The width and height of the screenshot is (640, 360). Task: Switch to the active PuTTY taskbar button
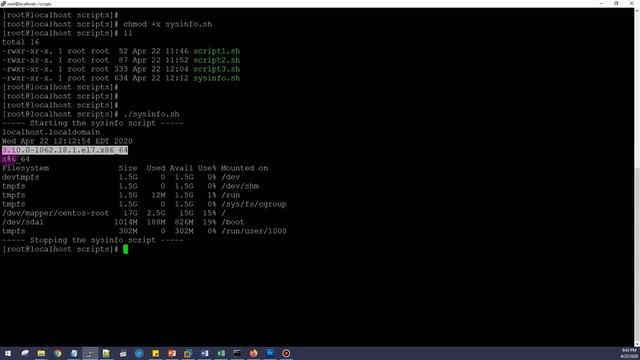point(90,353)
